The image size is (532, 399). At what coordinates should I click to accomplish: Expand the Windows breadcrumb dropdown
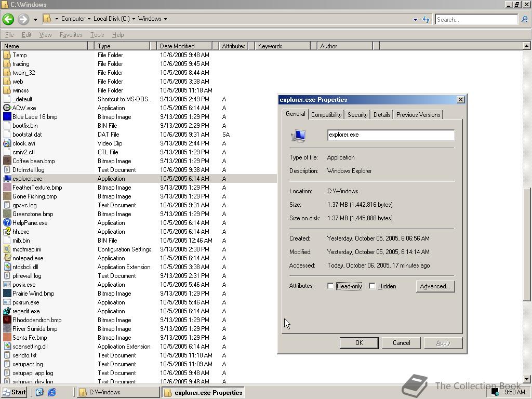coord(166,19)
